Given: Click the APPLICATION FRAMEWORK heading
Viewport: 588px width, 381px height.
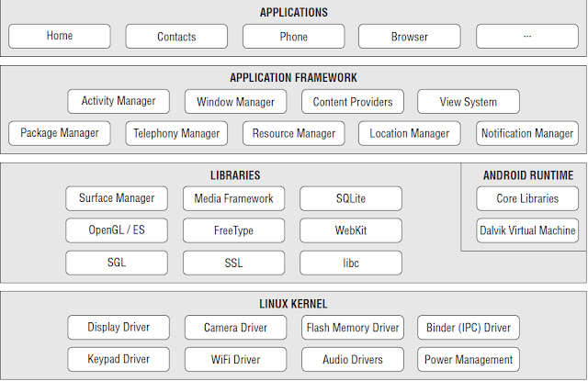Looking at the screenshot, I should (294, 77).
